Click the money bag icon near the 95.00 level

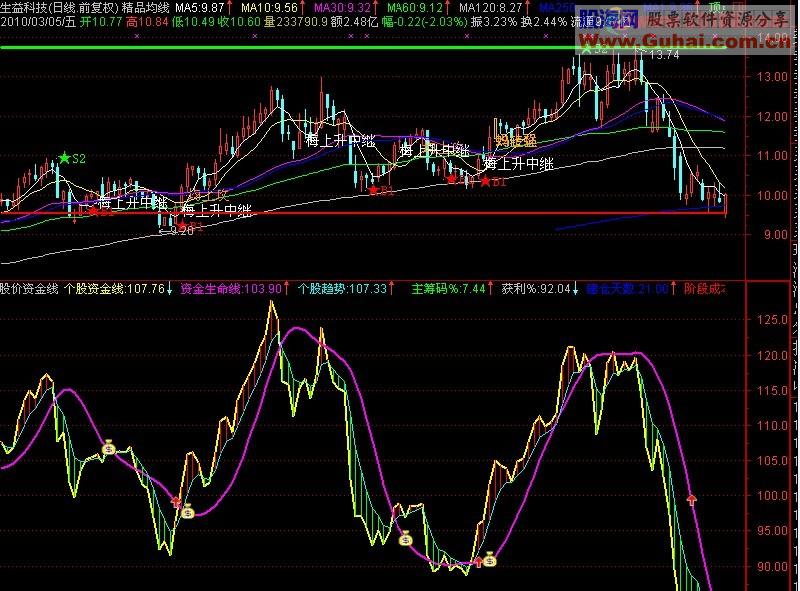click(406, 538)
